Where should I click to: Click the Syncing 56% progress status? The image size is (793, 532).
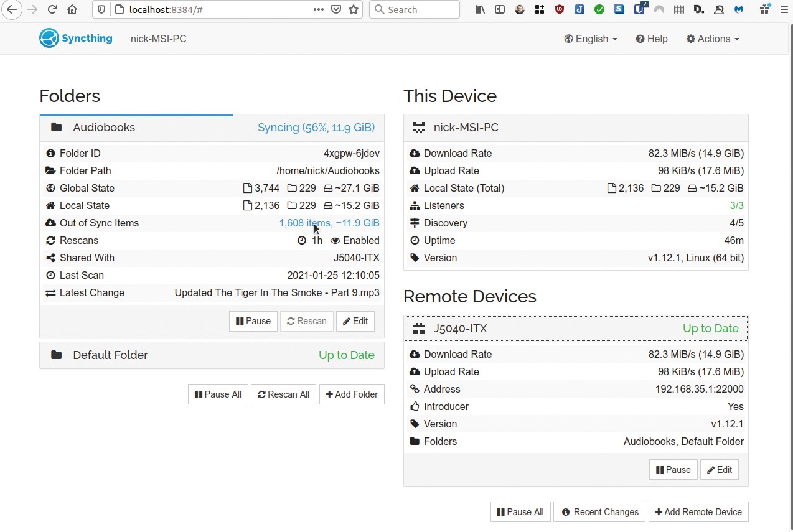(x=316, y=128)
